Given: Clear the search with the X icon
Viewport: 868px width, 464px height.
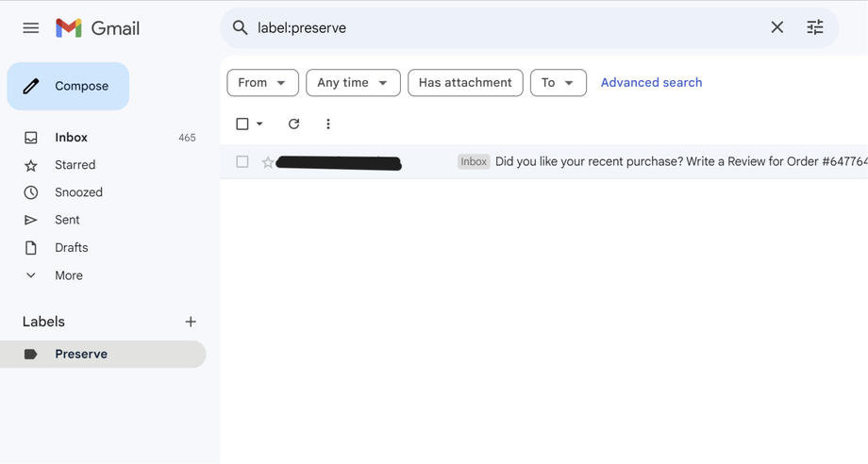Looking at the screenshot, I should (x=776, y=27).
